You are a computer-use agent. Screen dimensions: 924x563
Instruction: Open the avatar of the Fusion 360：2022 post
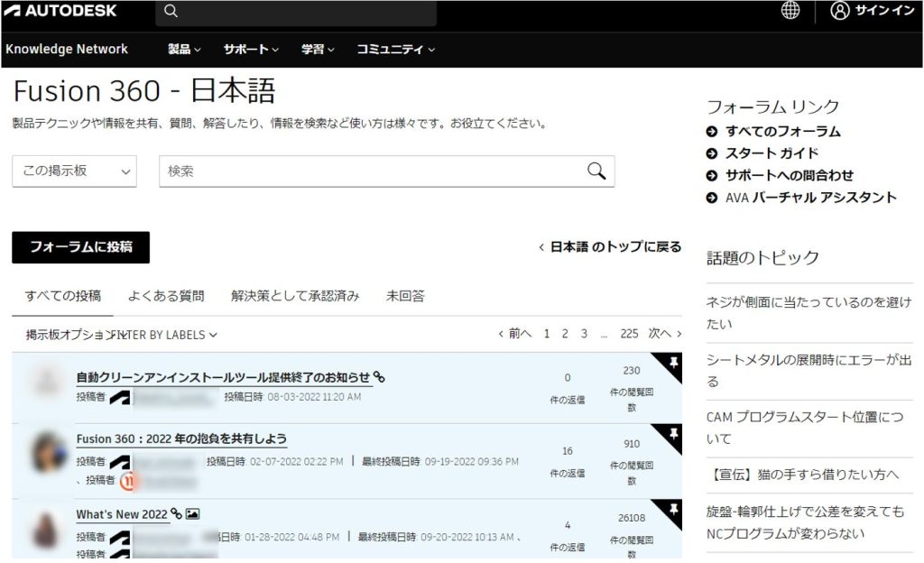(x=48, y=454)
